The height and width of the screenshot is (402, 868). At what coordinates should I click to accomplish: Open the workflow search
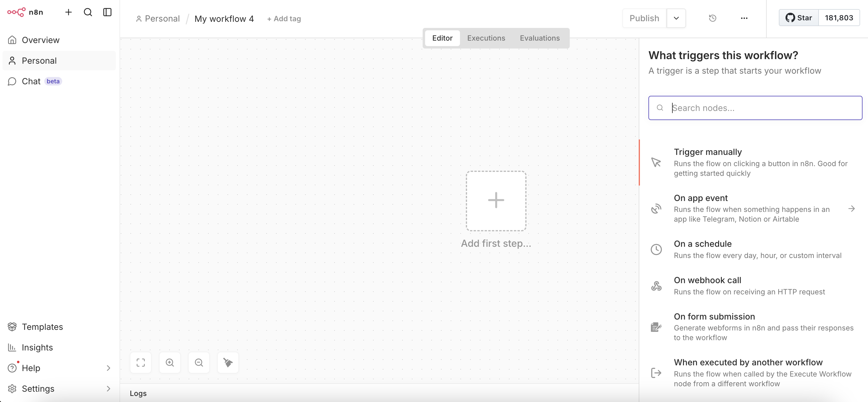pyautogui.click(x=88, y=12)
